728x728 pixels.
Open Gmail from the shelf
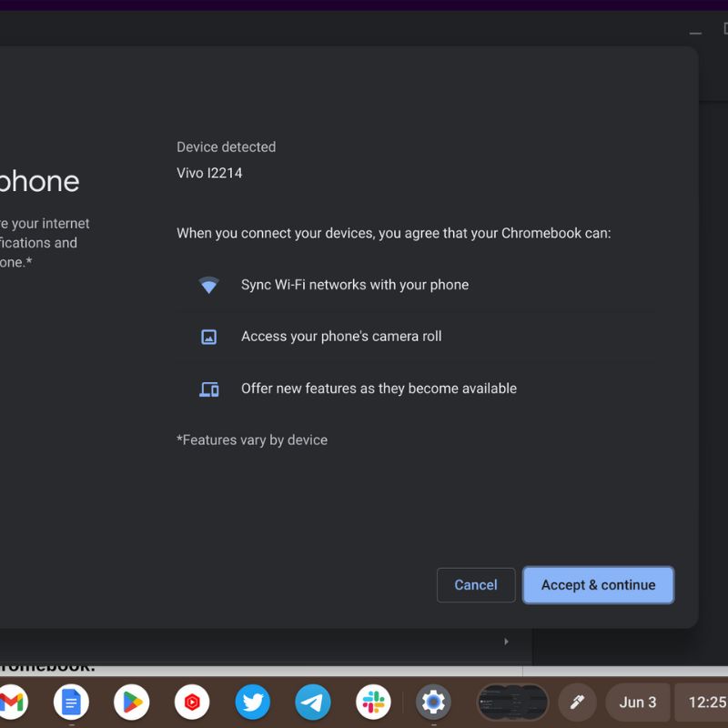[x=13, y=702]
